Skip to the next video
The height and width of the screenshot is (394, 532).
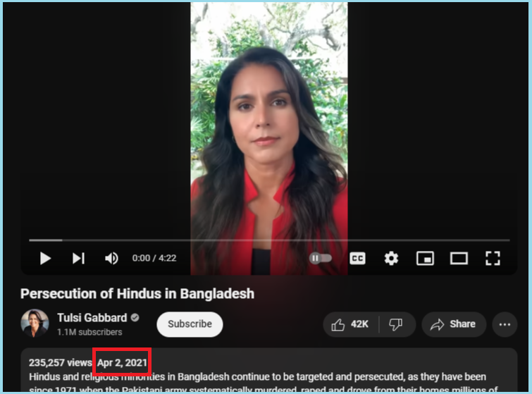78,258
